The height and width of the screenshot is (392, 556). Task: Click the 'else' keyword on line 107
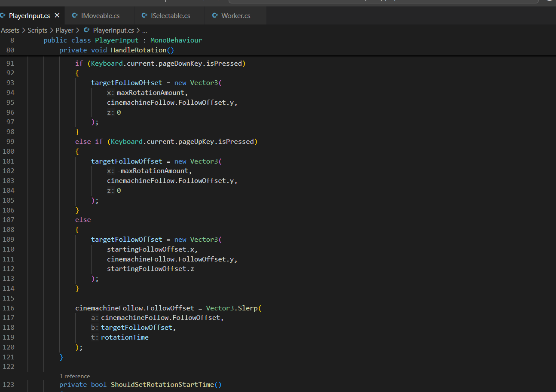(x=83, y=220)
